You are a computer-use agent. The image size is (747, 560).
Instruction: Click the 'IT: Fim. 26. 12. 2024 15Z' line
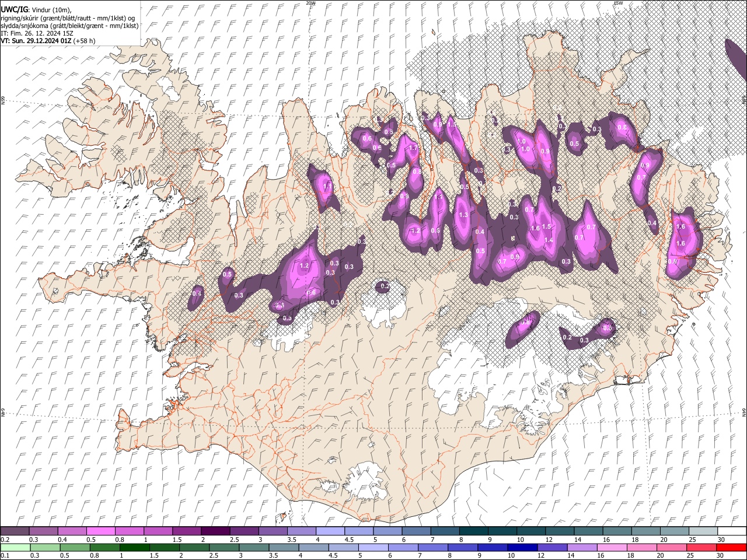(x=37, y=33)
